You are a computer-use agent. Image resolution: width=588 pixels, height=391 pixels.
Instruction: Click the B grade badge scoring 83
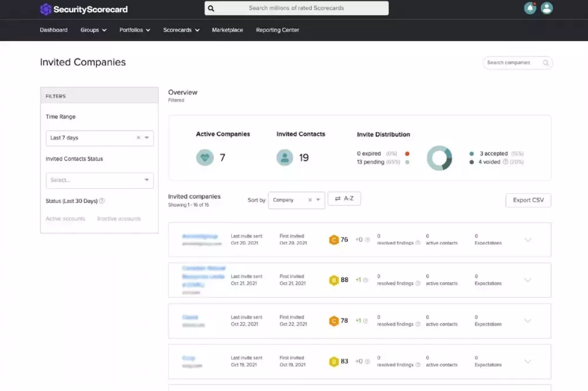334,362
